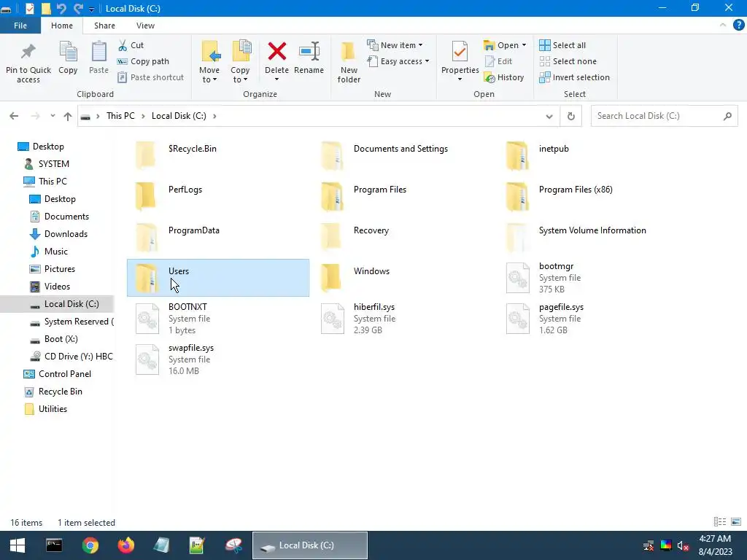Click Select none in the ribbon

pos(568,61)
